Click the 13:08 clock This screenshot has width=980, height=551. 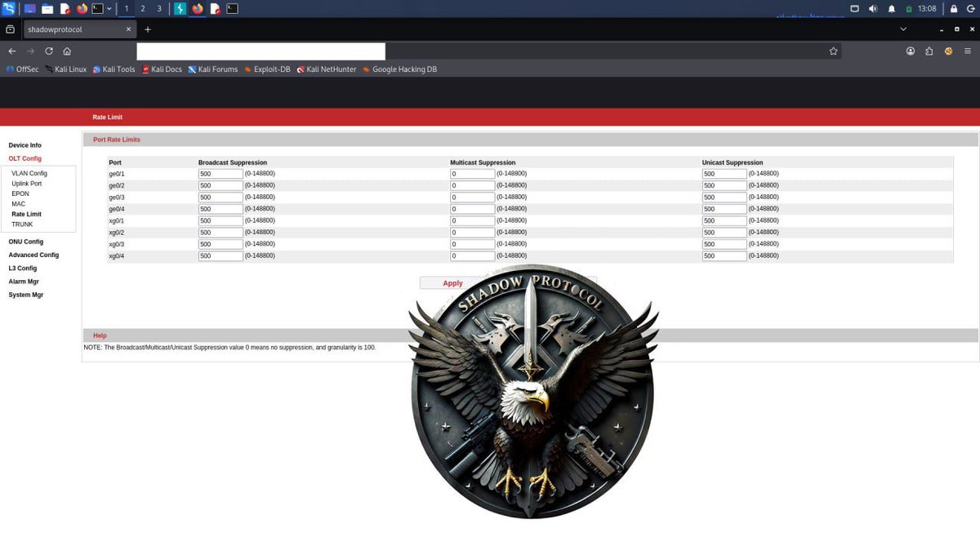pos(927,8)
